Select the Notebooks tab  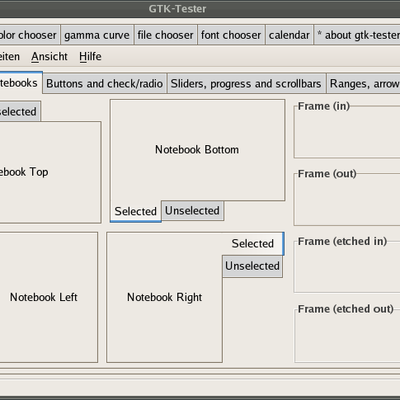pos(21,82)
